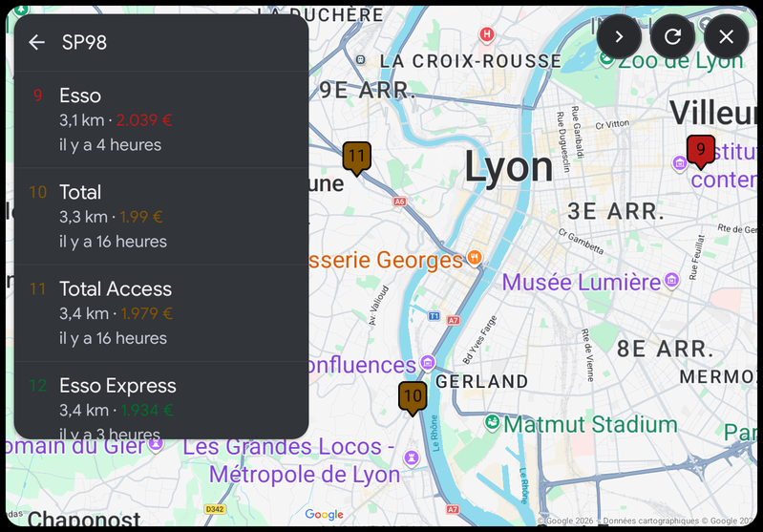Click the T1 tram line icon
Image resolution: width=763 pixels, height=532 pixels.
[434, 316]
